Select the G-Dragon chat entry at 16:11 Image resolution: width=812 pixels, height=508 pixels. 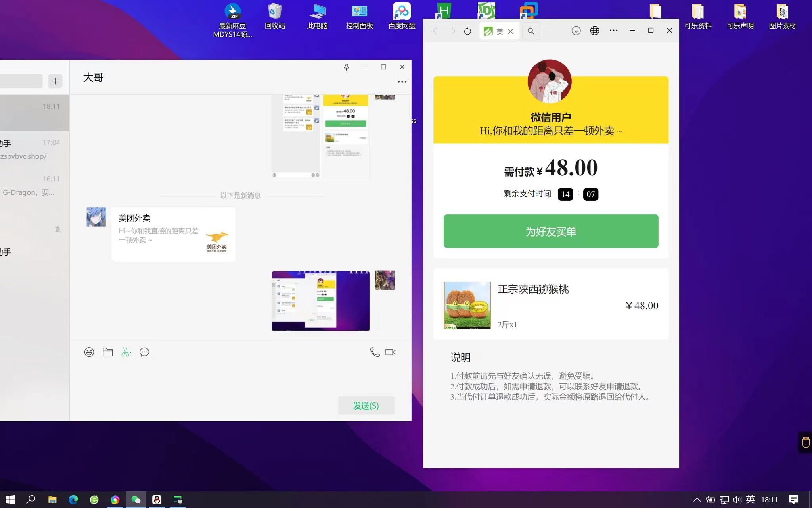[x=34, y=185]
